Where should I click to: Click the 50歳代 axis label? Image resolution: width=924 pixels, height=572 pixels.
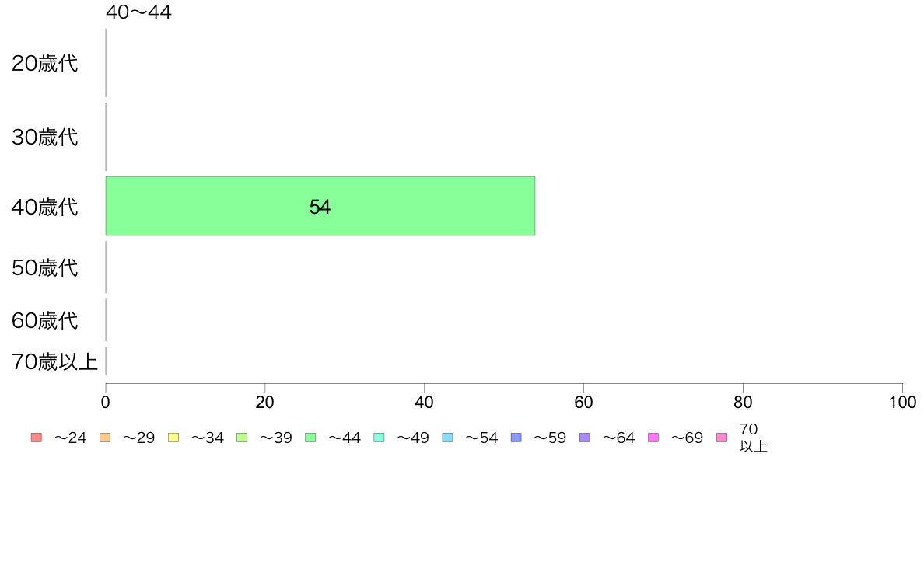[45, 268]
